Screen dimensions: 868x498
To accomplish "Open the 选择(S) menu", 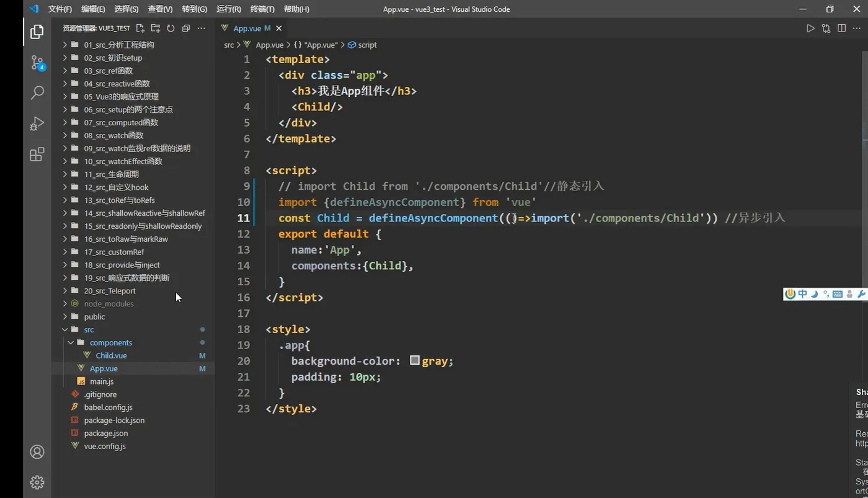I will click(126, 9).
